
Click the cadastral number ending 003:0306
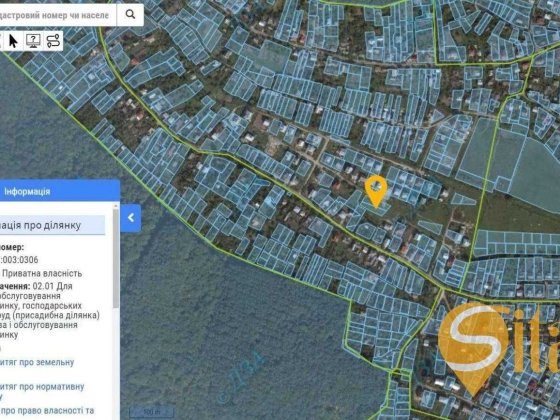click(19, 260)
